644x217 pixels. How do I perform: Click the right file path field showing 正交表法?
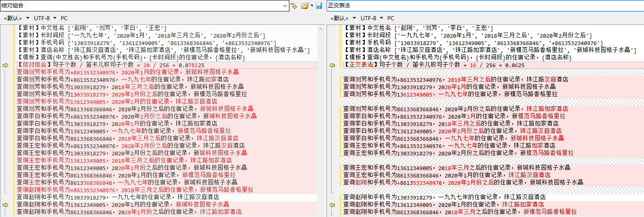point(485,6)
